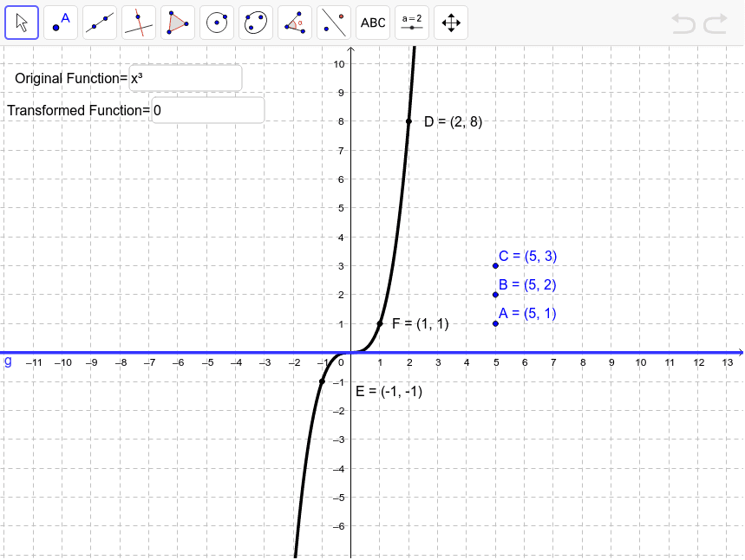Select the Circle with center tool
The width and height of the screenshot is (745, 560).
click(x=217, y=23)
